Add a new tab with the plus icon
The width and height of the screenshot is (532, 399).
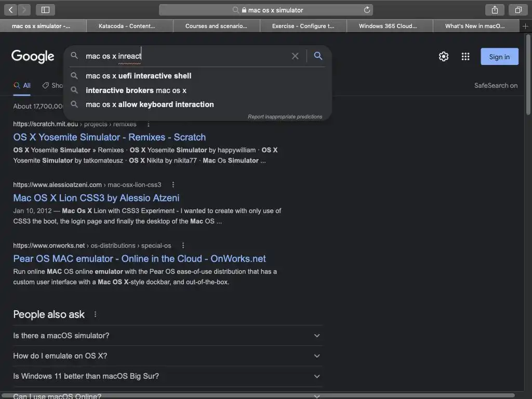tap(525, 26)
